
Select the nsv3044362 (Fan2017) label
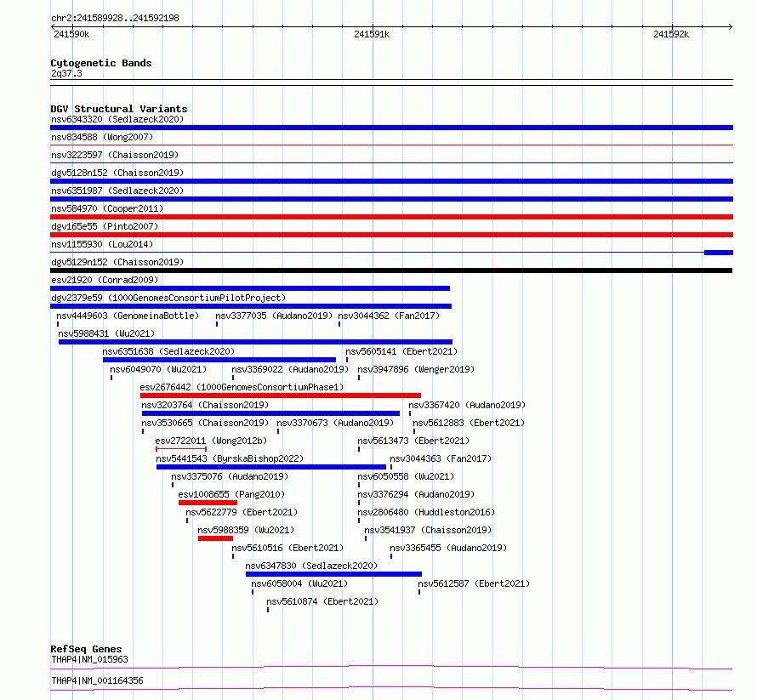coord(389,316)
